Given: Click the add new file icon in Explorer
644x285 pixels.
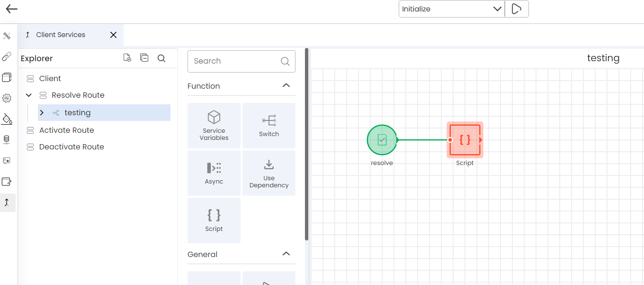Looking at the screenshot, I should point(127,58).
